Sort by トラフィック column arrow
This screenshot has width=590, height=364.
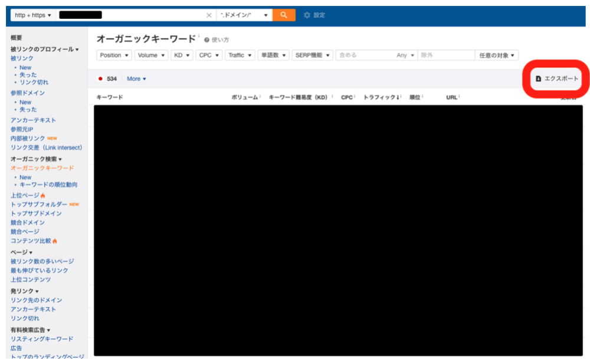pyautogui.click(x=398, y=97)
